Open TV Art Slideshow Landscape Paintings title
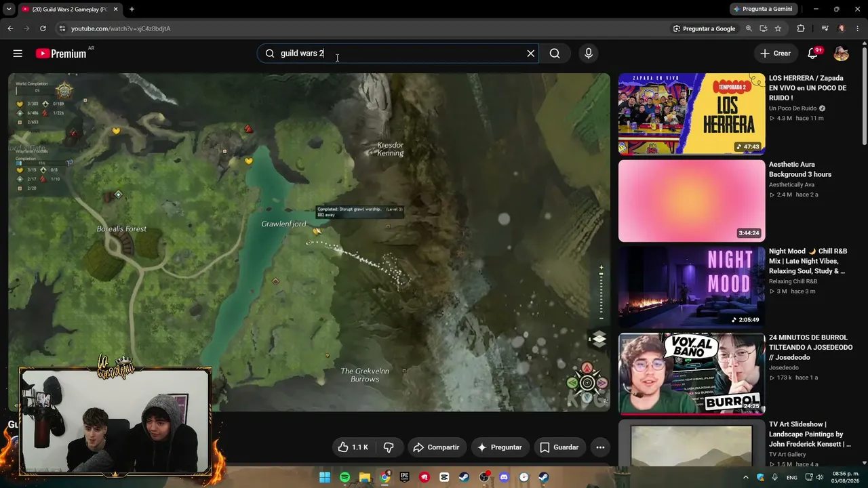The width and height of the screenshot is (868, 488). [x=810, y=434]
